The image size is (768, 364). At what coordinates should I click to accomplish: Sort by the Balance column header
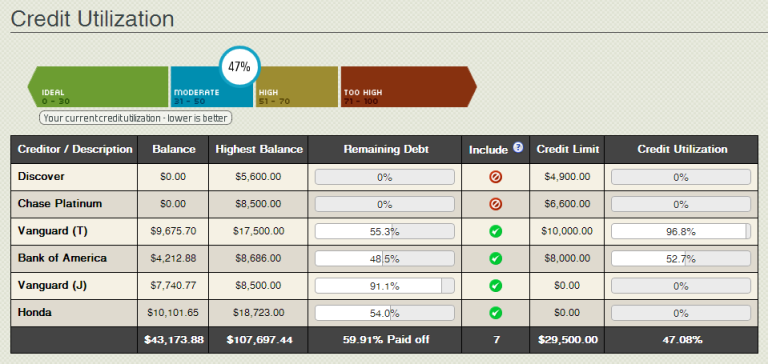[173, 149]
